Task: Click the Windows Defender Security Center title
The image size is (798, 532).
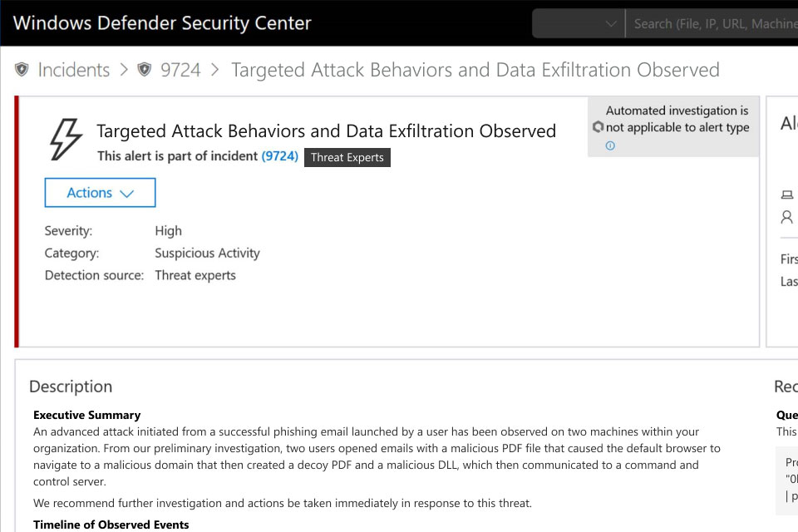Action: click(x=162, y=22)
